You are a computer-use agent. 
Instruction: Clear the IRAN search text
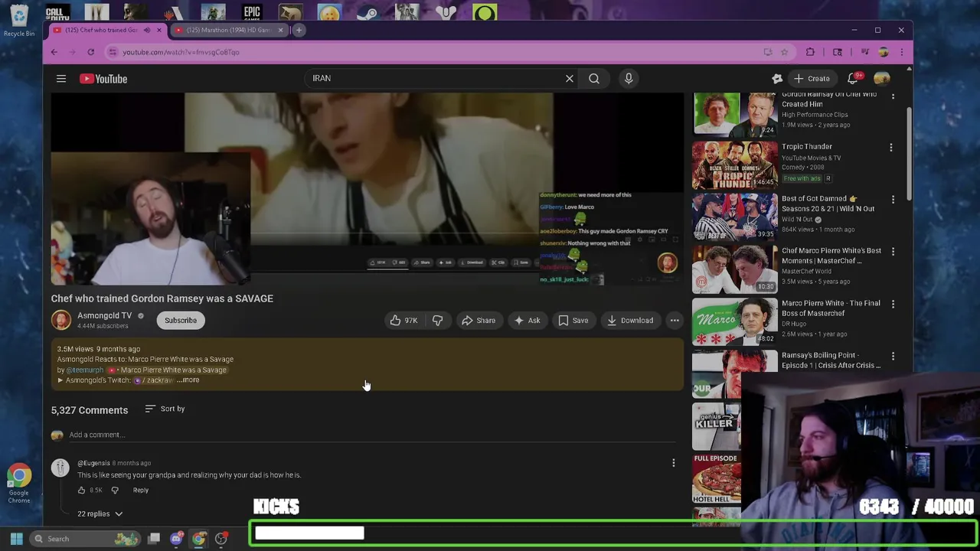click(x=570, y=78)
